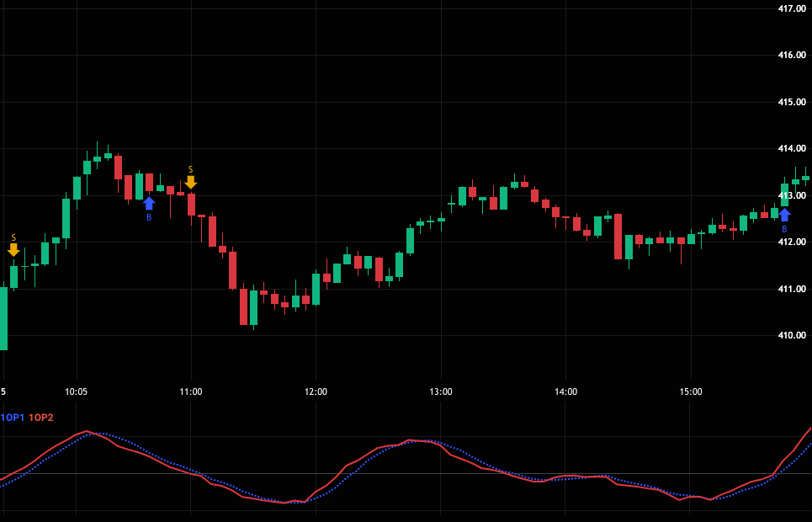Click the 416.00 price axis label
The image size is (812, 522).
(x=793, y=56)
